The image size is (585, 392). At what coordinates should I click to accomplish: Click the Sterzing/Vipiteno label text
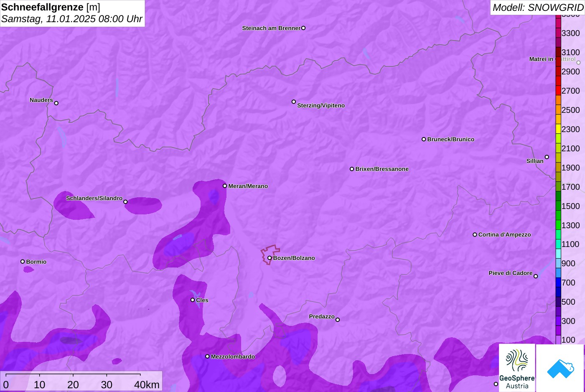[321, 105]
